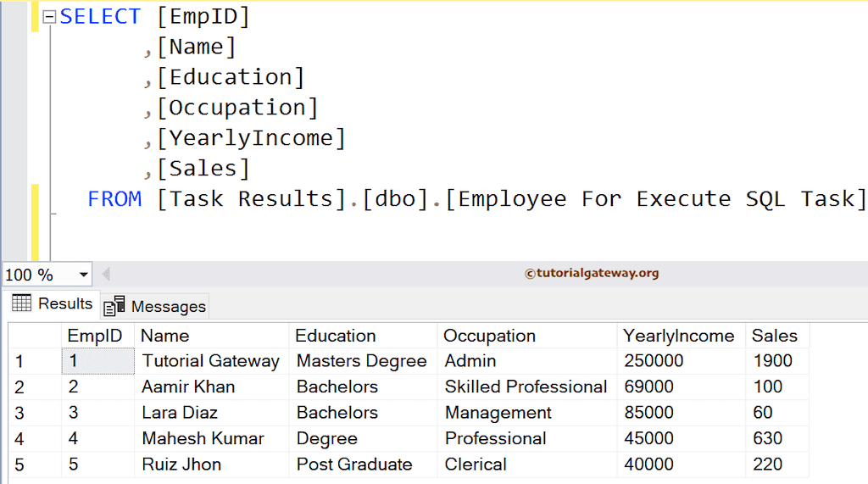Image resolution: width=868 pixels, height=484 pixels.
Task: Place cursor on [YearlyIncome] in query
Action: pyautogui.click(x=252, y=138)
